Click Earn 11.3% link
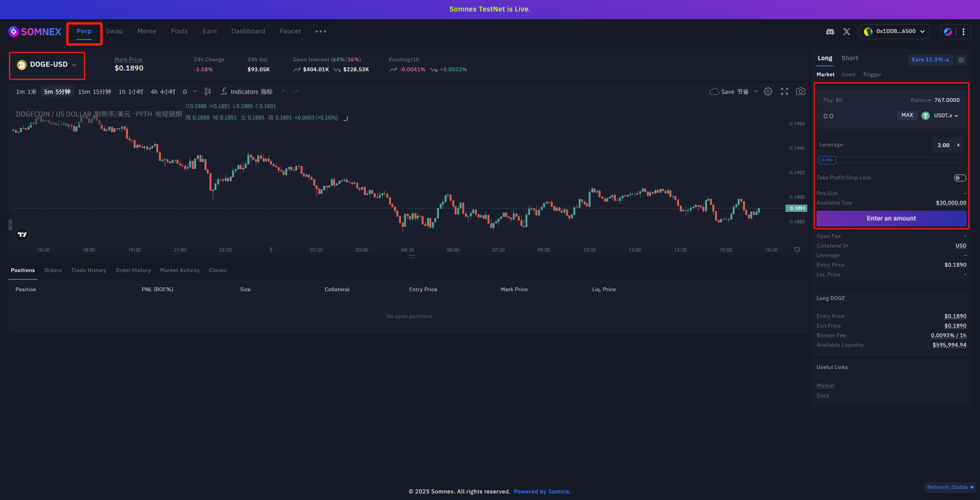 tap(930, 60)
